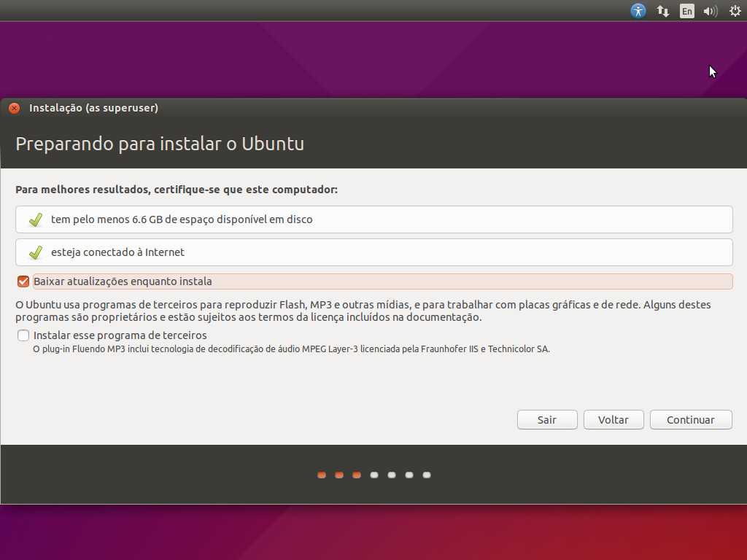This screenshot has width=747, height=560.
Task: Close the Instalação window
Action: click(x=15, y=108)
